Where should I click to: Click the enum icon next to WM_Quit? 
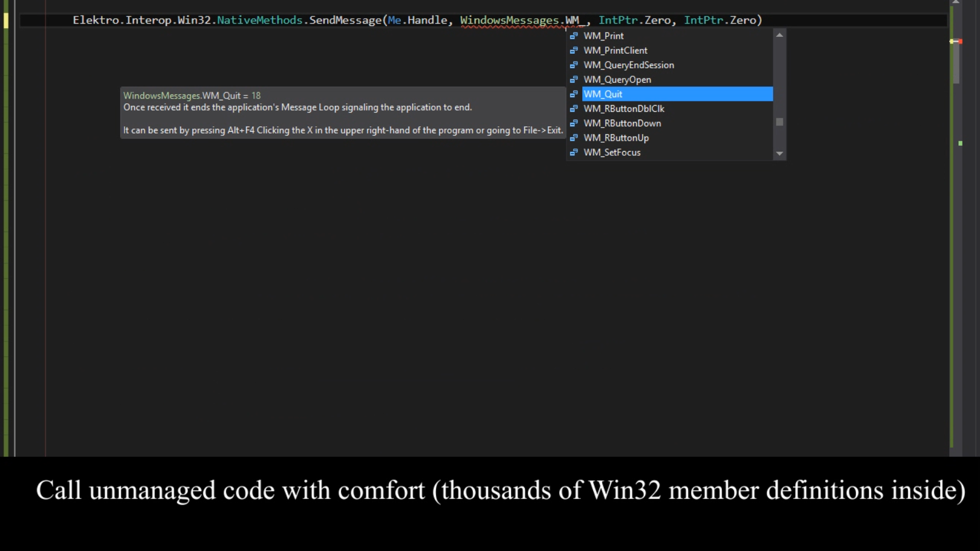click(573, 94)
